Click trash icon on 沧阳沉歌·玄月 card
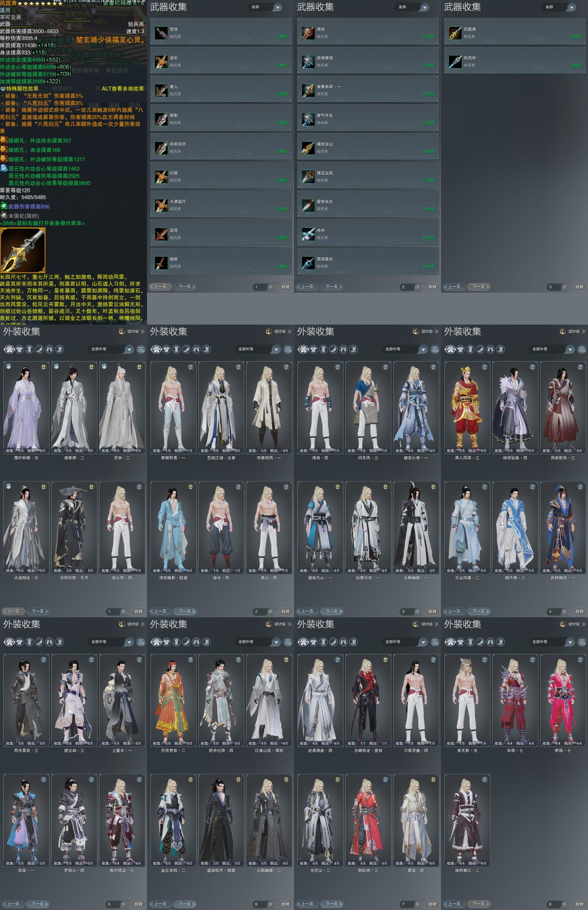Viewport: 588px width, 910px height. click(x=92, y=487)
